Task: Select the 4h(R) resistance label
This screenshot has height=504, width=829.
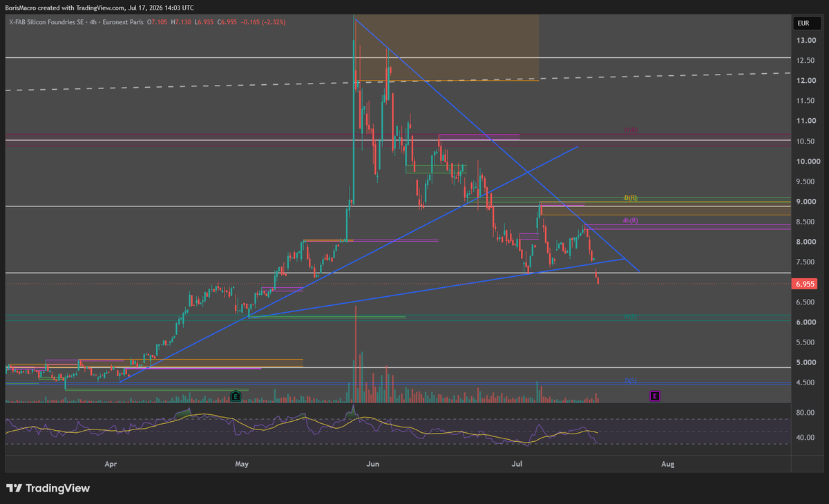Action: (630, 221)
